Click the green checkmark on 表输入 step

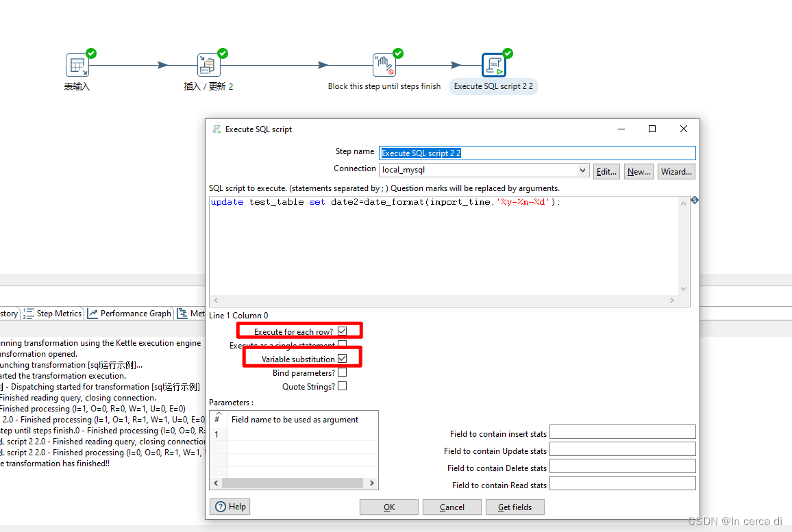(90, 53)
